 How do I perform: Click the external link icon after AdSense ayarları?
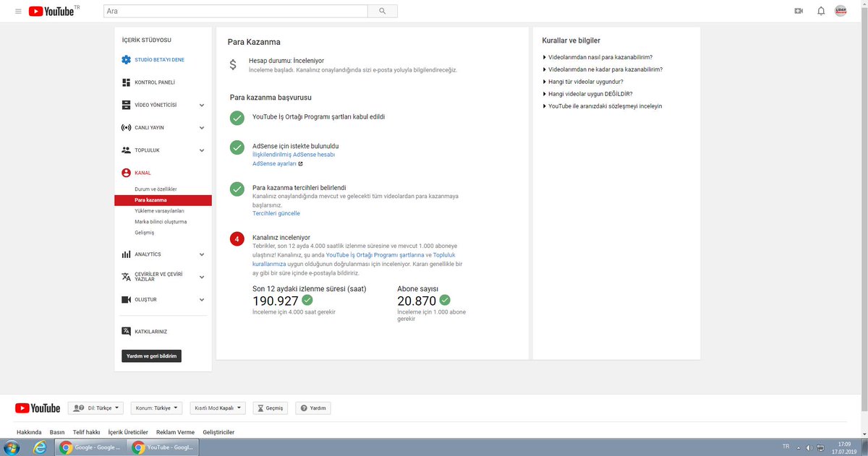(300, 164)
